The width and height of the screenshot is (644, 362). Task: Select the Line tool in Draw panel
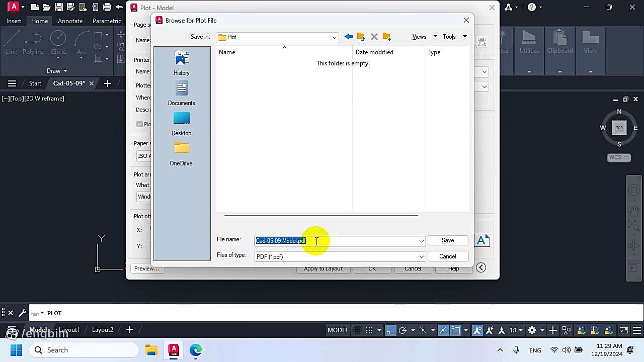coord(12,42)
